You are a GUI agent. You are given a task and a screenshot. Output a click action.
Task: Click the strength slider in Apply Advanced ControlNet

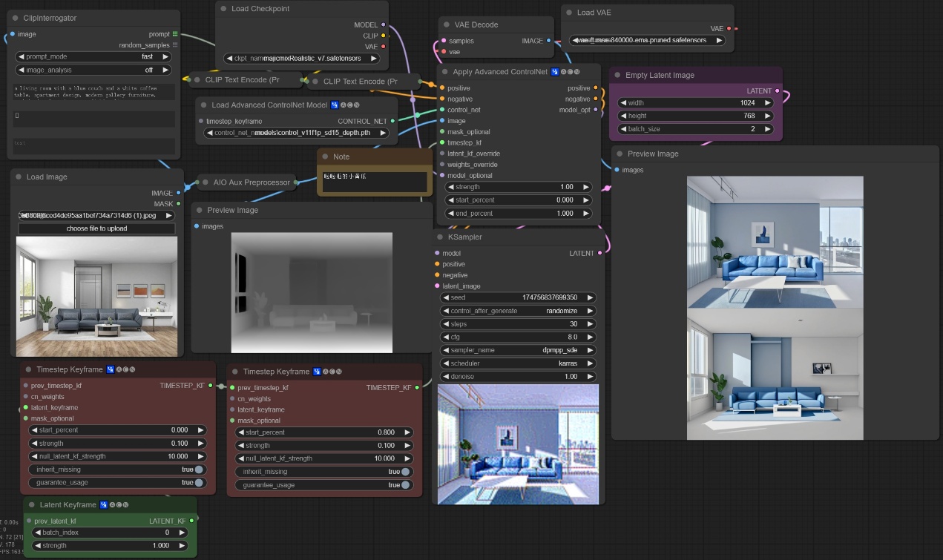click(x=518, y=187)
